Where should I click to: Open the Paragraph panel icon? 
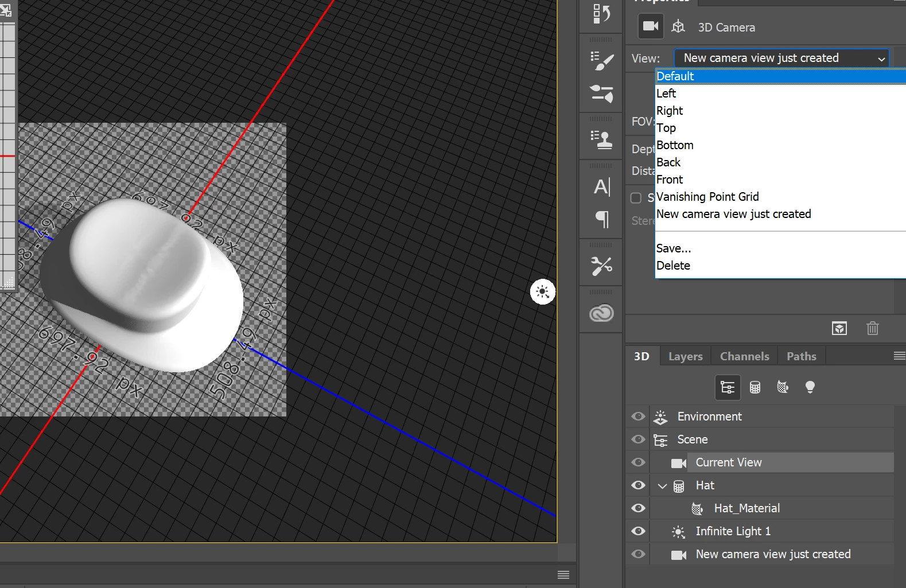coord(602,219)
